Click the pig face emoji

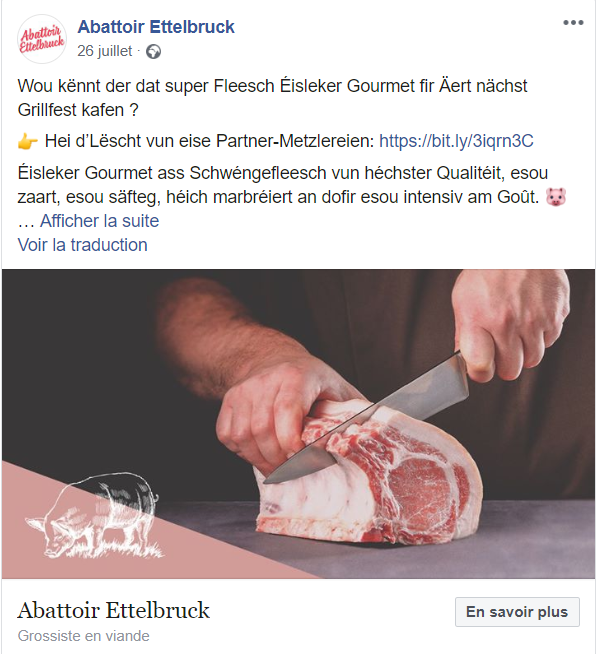tap(556, 196)
